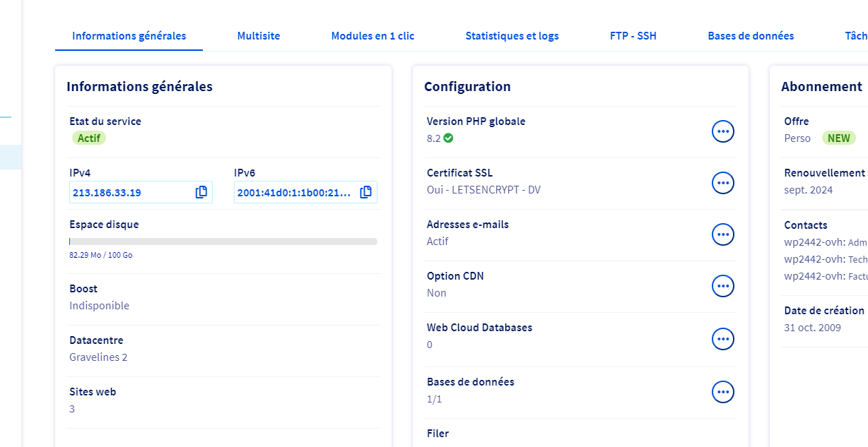Select the FTP - SSH tab

pos(633,36)
